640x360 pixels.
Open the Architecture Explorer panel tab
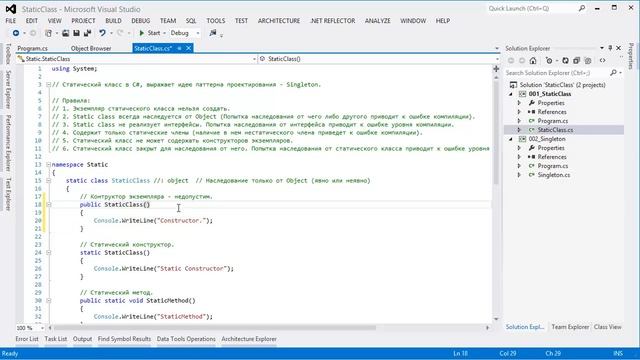[249, 339]
